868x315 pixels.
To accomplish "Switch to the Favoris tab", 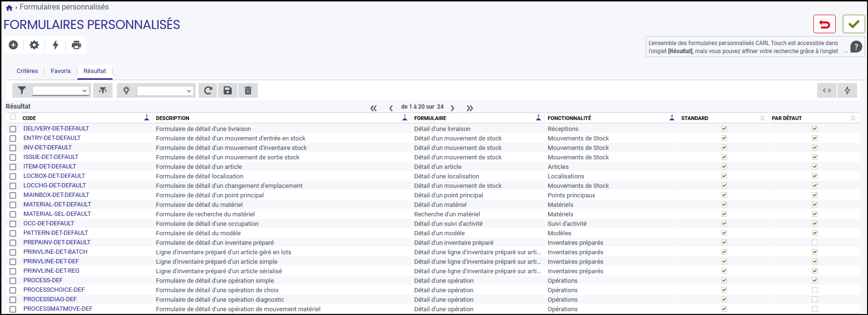I will click(x=61, y=71).
